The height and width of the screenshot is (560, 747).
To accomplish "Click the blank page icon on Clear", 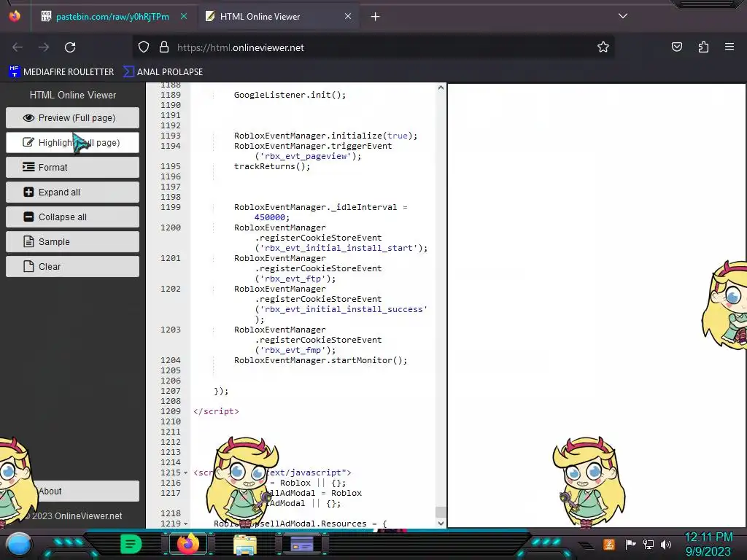I will pyautogui.click(x=28, y=266).
